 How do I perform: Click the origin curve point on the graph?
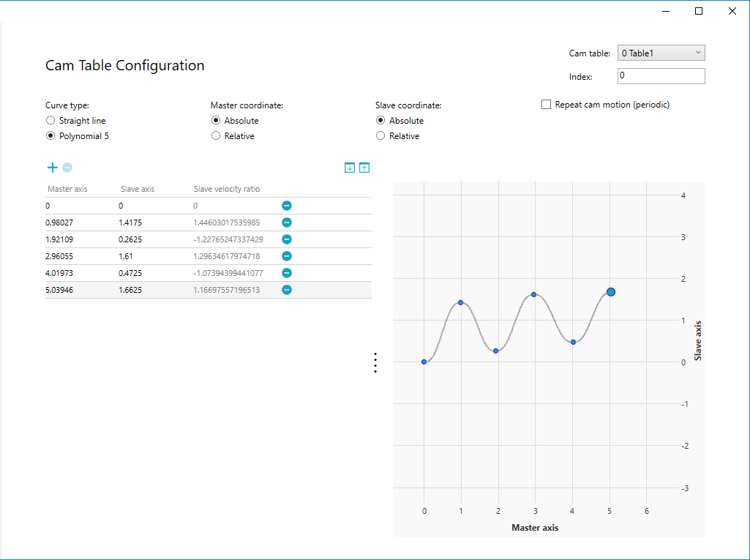(424, 362)
